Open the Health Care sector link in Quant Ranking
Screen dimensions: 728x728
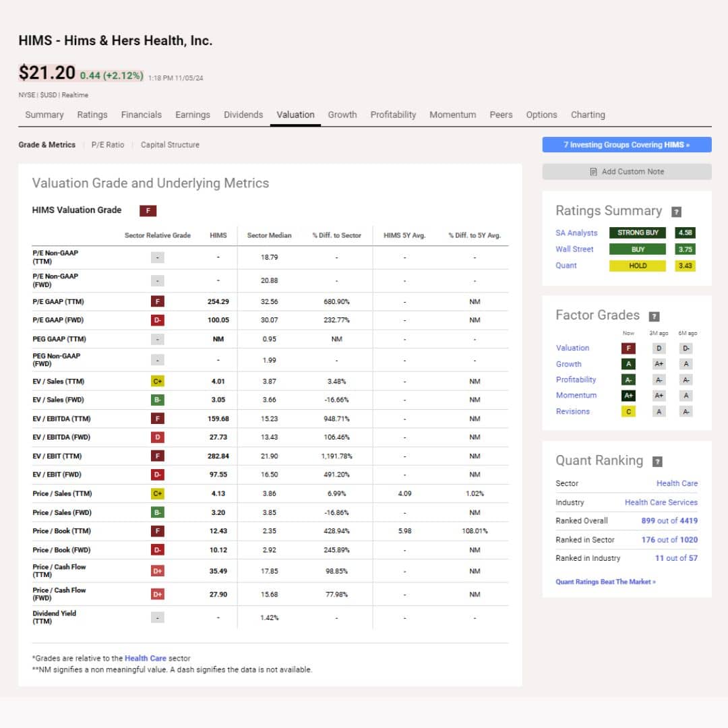pyautogui.click(x=677, y=483)
